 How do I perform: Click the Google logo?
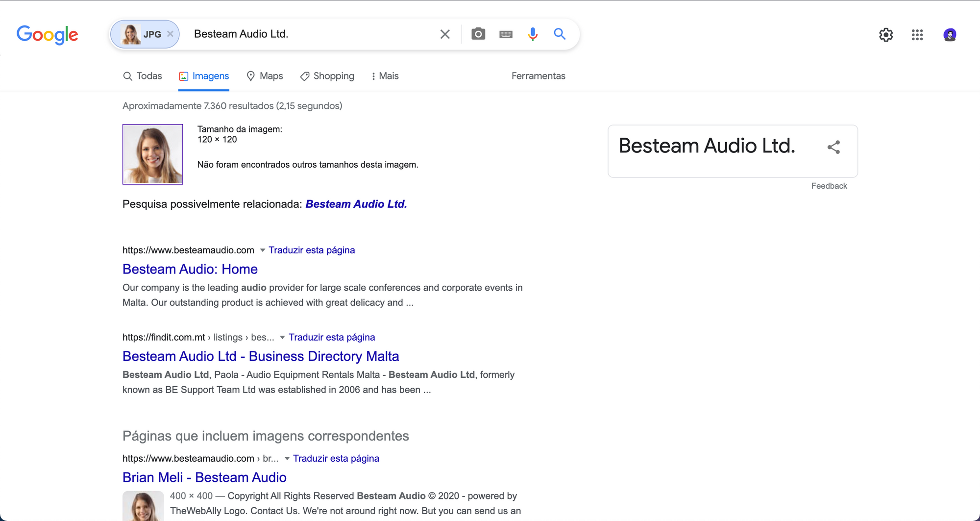coord(47,35)
